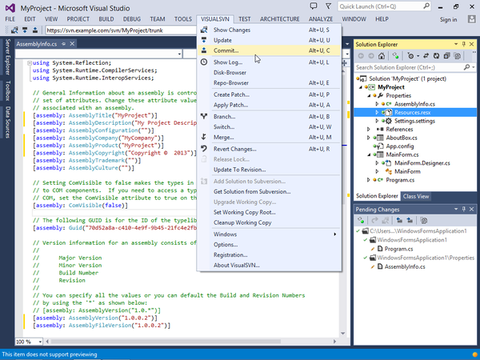
Task: Click the notifications flag icon in title bar
Action: 328,6
